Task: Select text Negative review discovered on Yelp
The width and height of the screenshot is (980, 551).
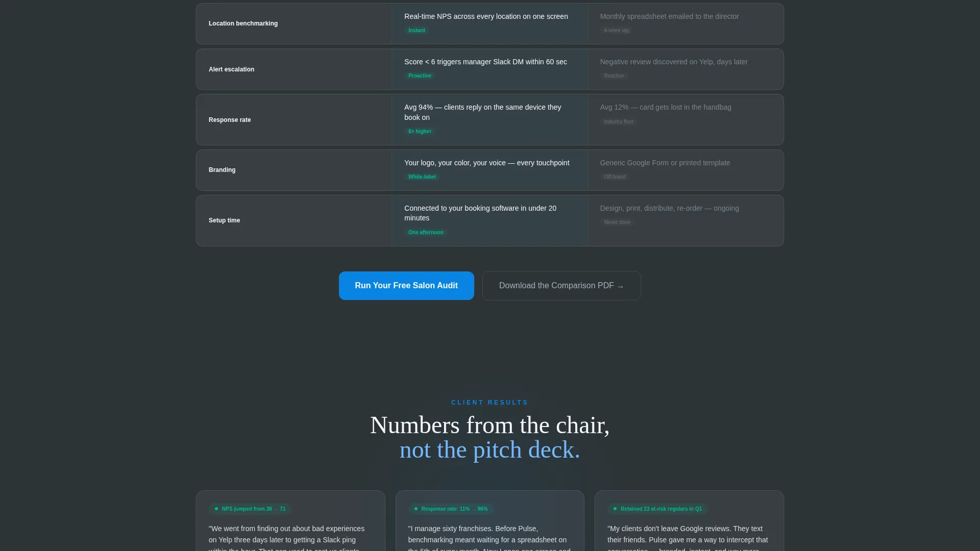Action: click(x=674, y=62)
